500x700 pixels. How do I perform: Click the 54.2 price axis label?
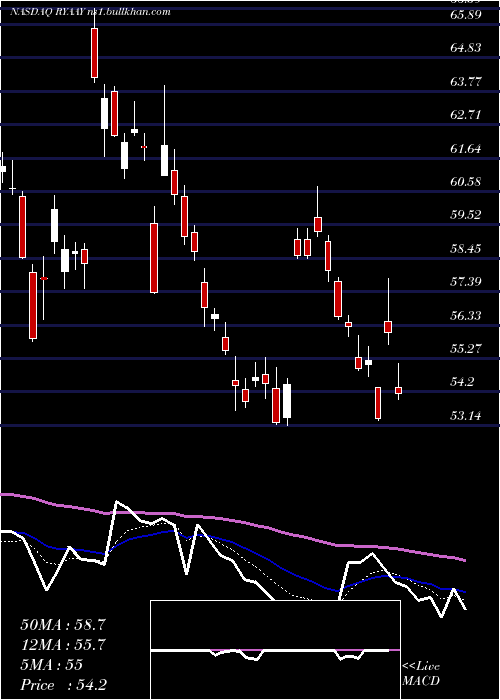point(462,382)
